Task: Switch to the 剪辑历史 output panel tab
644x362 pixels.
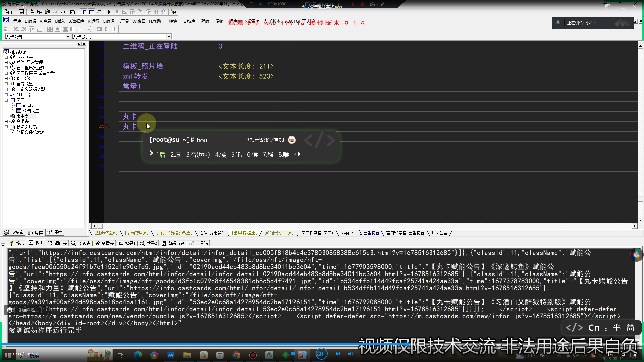Action: tap(173, 243)
